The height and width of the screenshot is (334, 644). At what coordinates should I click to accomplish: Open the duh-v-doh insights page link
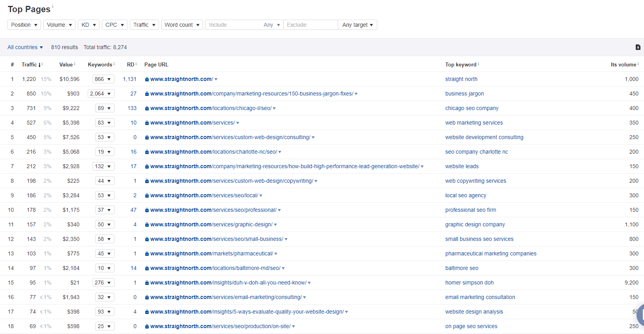click(228, 283)
